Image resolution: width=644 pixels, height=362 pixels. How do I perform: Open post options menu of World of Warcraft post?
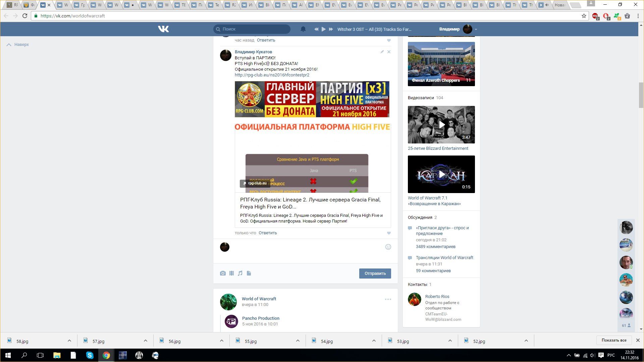[388, 299]
